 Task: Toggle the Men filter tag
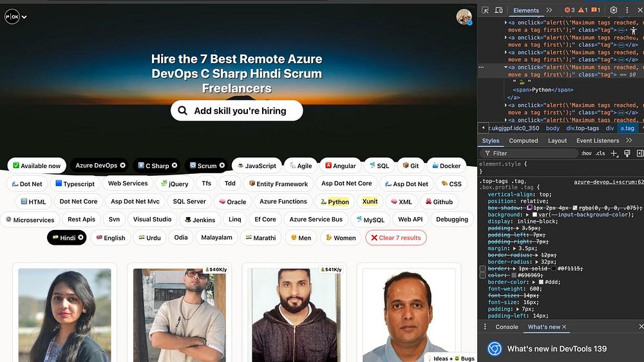pos(301,238)
